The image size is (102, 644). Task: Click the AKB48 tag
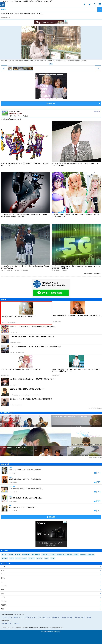pyautogui.click(x=76, y=555)
